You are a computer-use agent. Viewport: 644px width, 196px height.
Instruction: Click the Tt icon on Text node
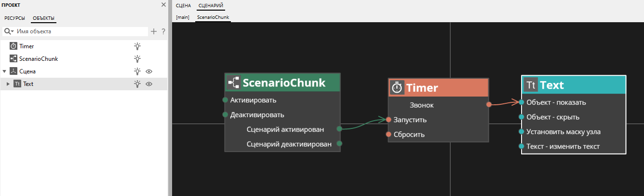pyautogui.click(x=531, y=85)
